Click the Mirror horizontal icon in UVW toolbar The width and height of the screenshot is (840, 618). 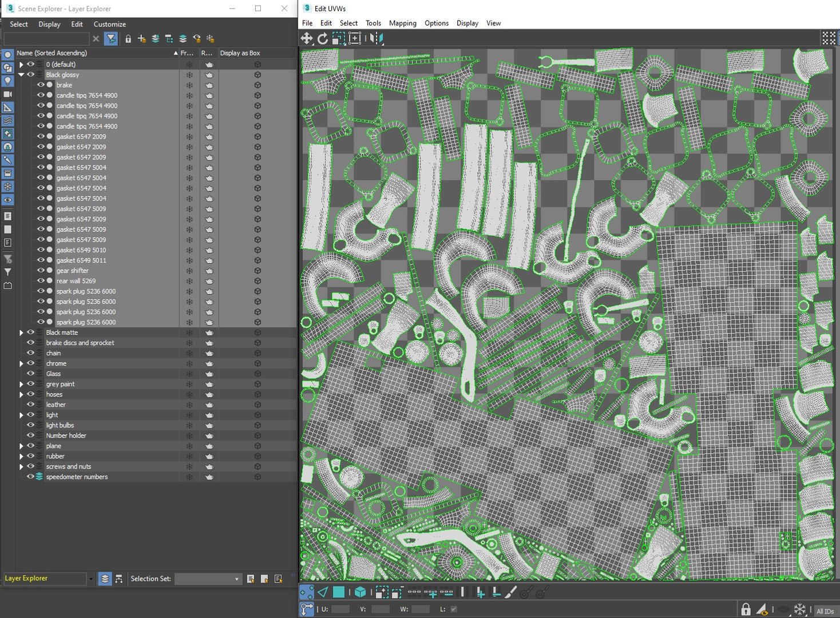[377, 38]
